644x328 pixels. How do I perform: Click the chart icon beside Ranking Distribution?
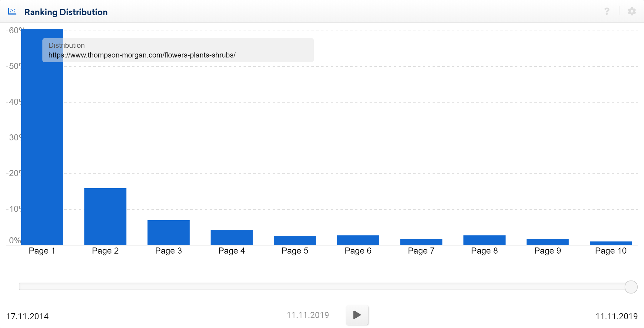12,11
